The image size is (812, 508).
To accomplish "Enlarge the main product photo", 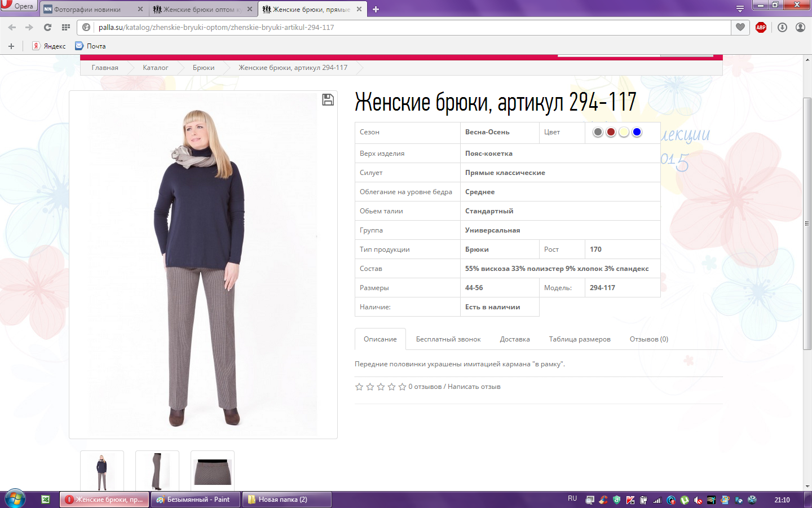I will (203, 265).
